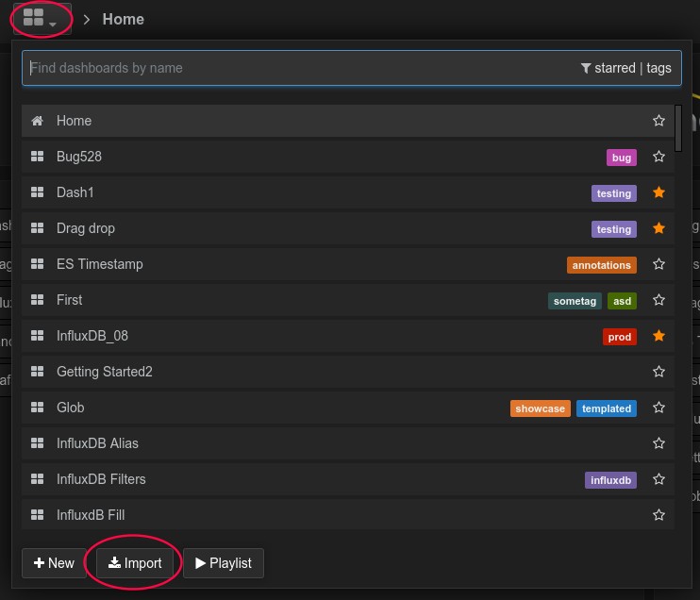The height and width of the screenshot is (600, 700).
Task: Toggle star on ES Timestamp dashboard
Action: click(658, 264)
